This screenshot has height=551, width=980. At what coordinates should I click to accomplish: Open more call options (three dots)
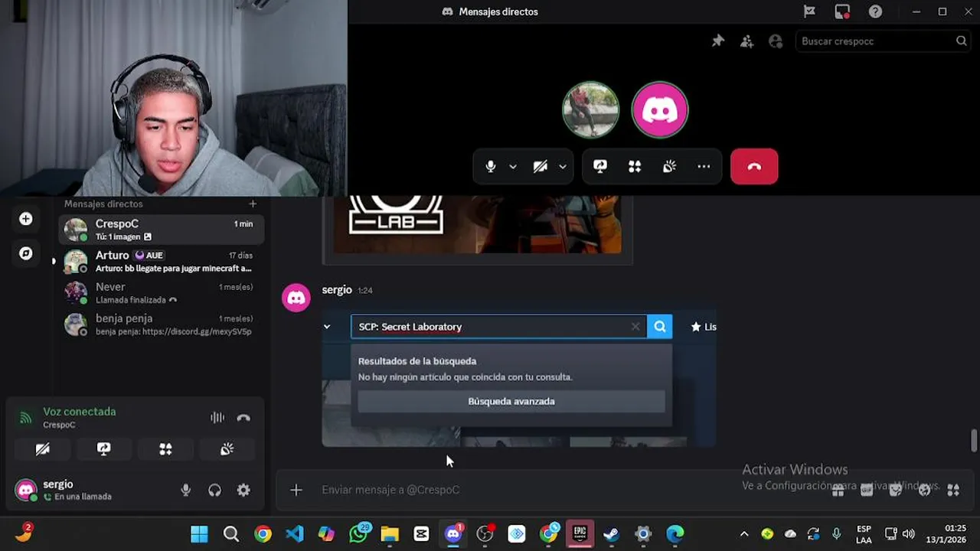pyautogui.click(x=704, y=167)
